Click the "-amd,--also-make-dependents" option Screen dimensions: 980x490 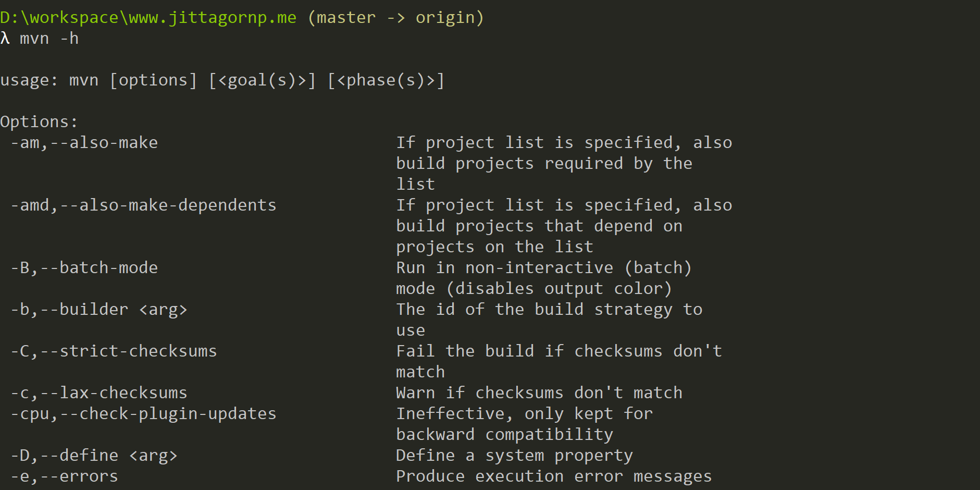[x=143, y=205]
